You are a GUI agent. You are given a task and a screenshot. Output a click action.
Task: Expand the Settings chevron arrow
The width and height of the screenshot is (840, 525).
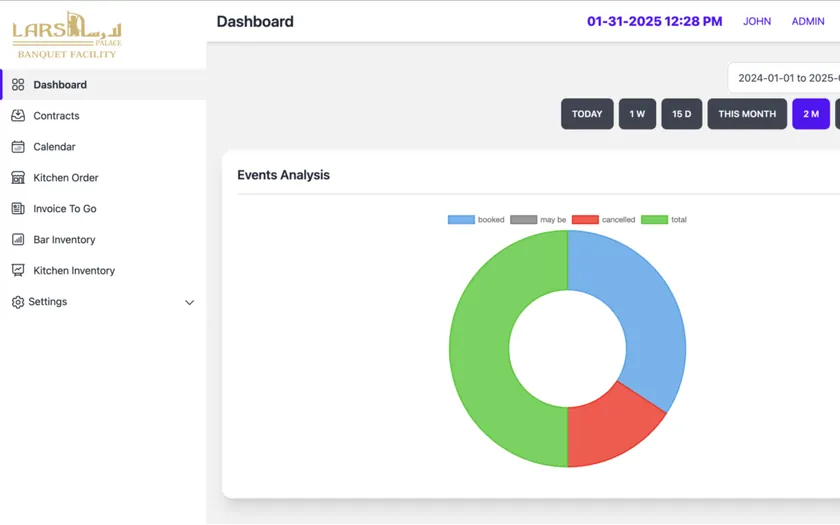tap(189, 303)
